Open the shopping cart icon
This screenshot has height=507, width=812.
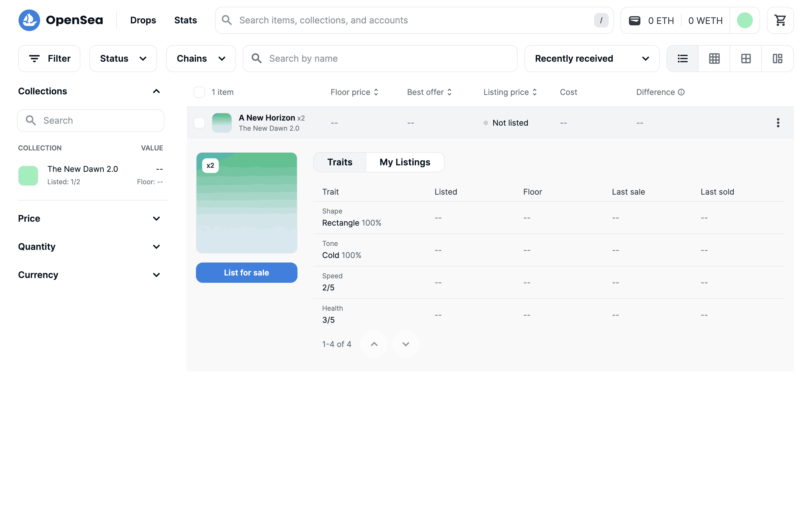(x=780, y=21)
